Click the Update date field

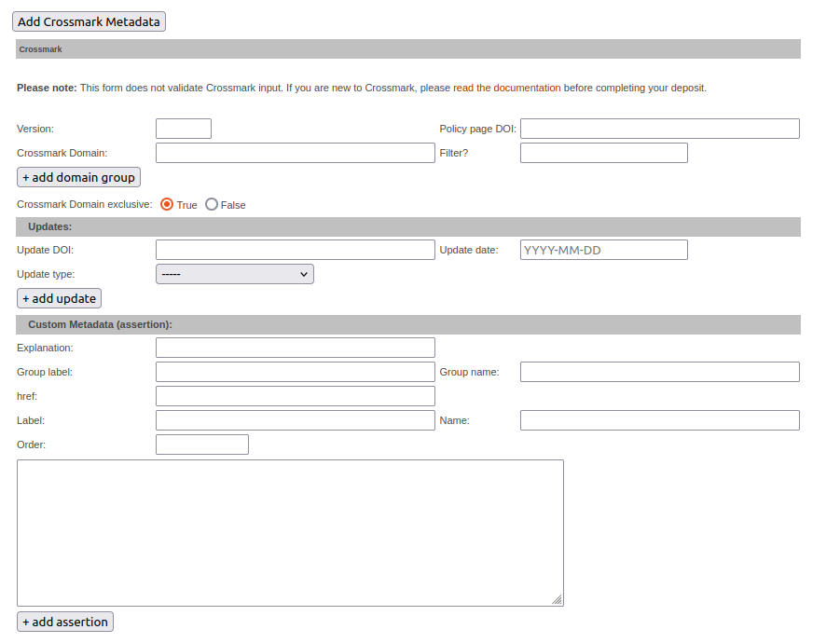point(603,249)
